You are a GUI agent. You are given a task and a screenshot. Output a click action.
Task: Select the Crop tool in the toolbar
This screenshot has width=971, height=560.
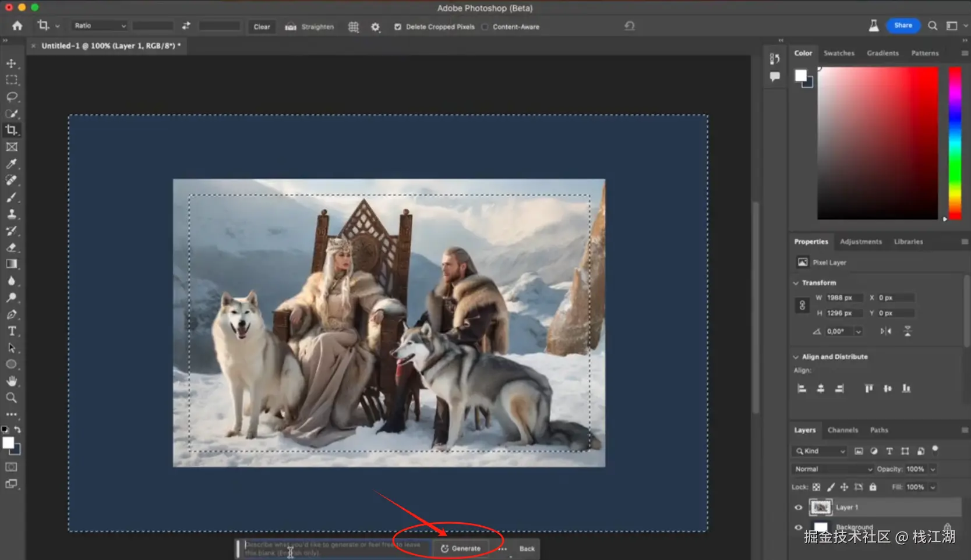(11, 130)
